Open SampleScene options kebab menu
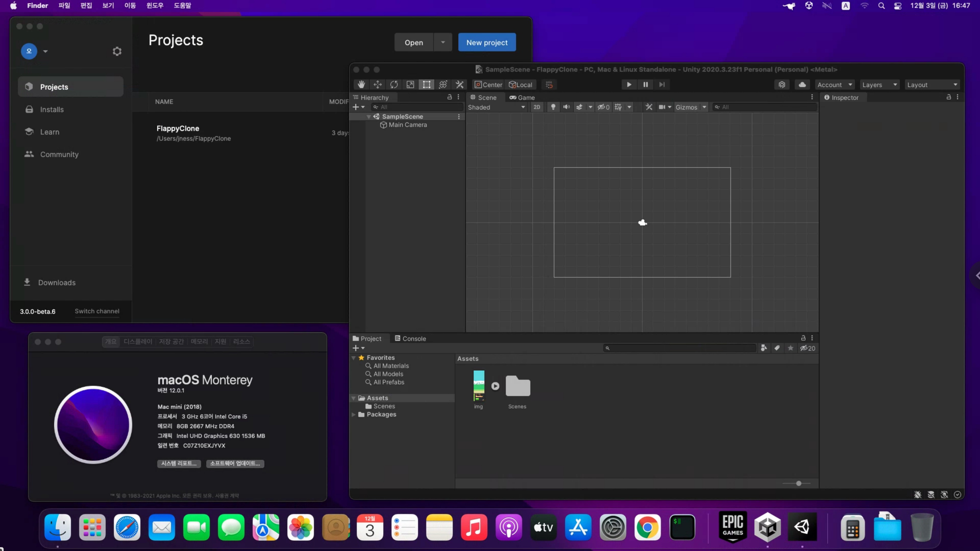 459,116
